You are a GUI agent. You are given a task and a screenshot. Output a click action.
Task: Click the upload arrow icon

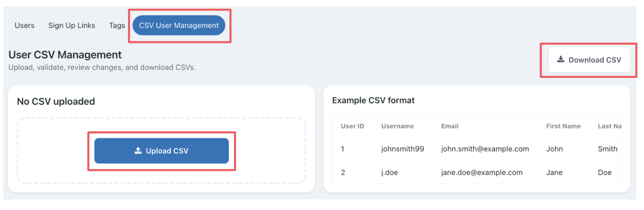tap(138, 151)
